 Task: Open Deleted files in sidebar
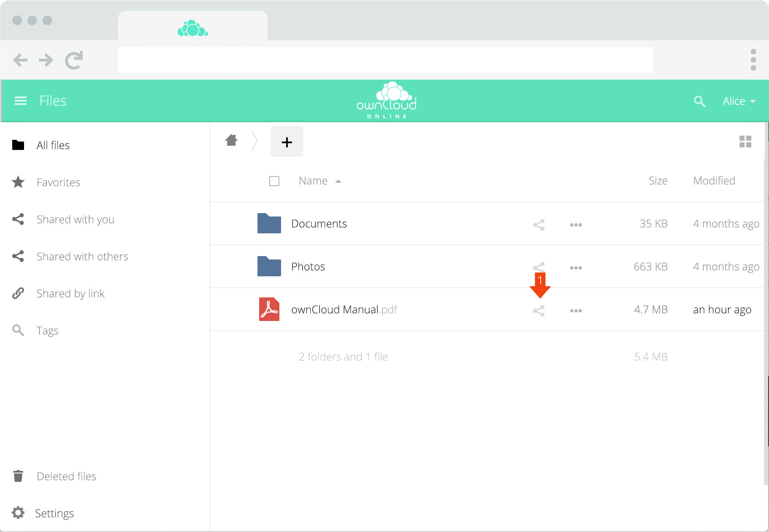tap(66, 476)
